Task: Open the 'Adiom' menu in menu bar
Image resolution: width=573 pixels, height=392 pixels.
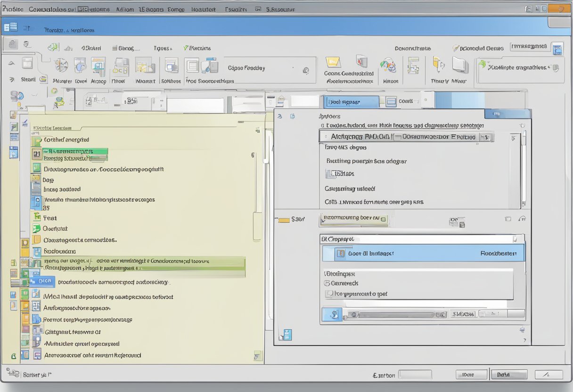Action: coord(124,9)
